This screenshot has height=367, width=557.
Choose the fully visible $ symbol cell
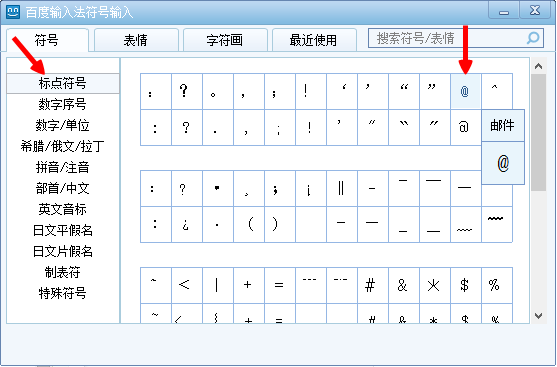[x=465, y=285]
